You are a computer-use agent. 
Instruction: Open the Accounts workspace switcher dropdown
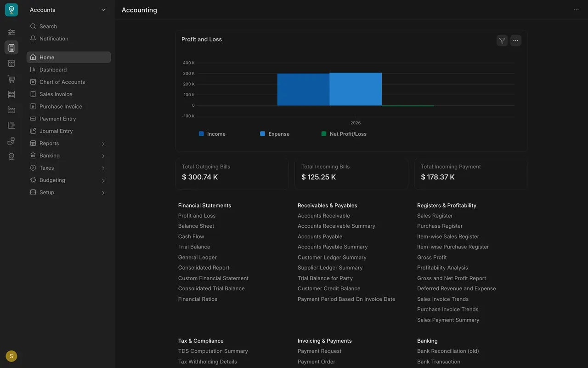[68, 10]
